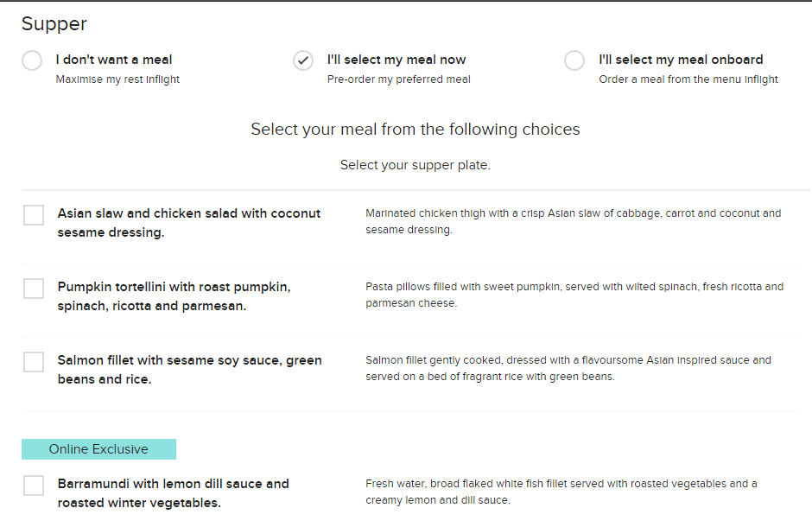The image size is (812, 527).
Task: Click the "Salmon fillet with sesame soy sauce" title
Action: 189,369
